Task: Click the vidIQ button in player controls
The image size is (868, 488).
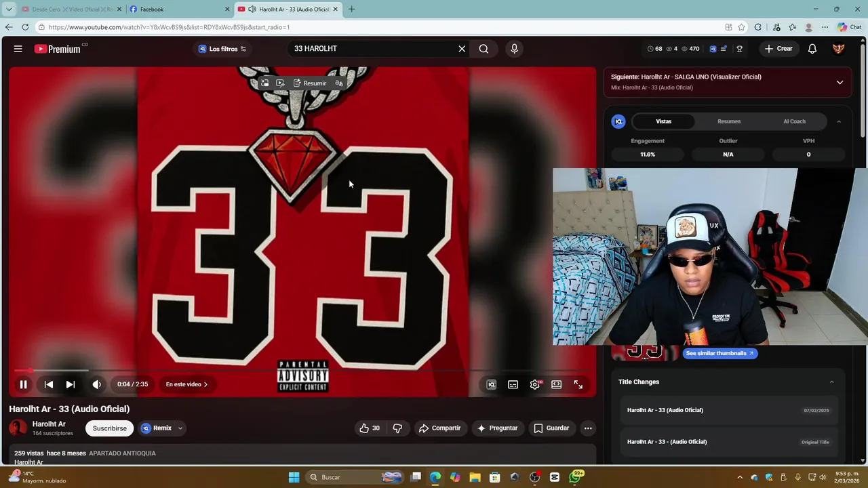Action: (492, 384)
